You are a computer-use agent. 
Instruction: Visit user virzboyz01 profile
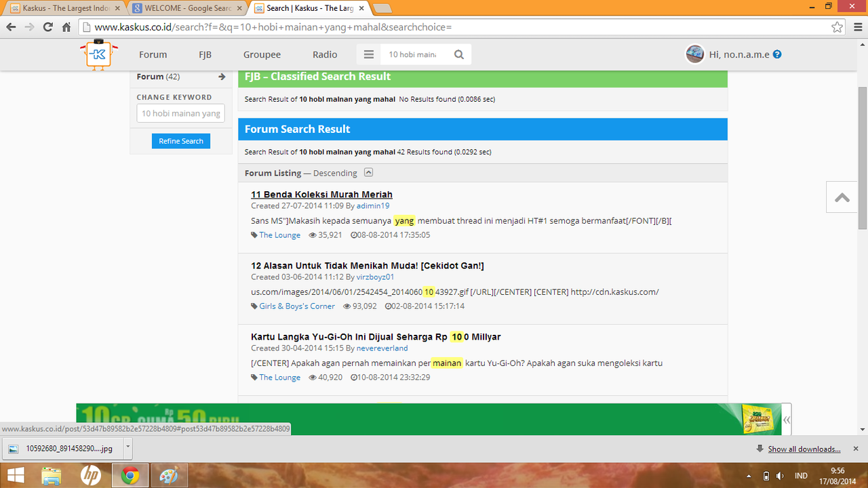click(x=375, y=277)
